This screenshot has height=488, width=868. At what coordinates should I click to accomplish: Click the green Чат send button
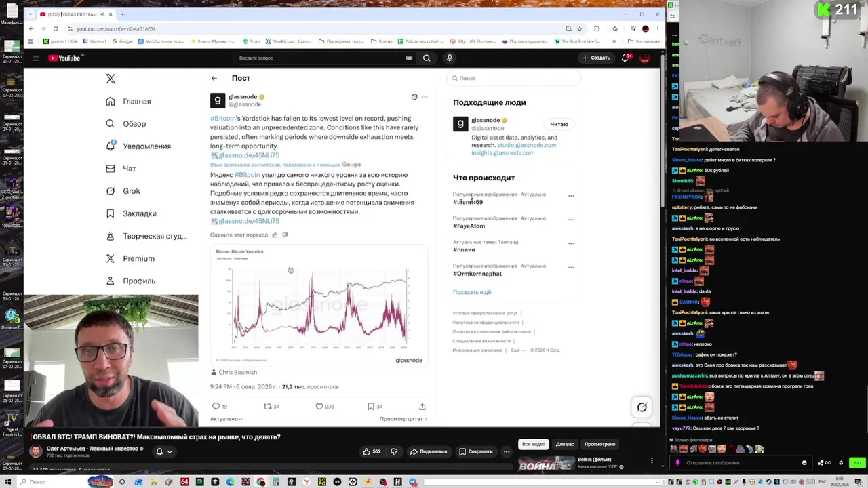point(857,463)
